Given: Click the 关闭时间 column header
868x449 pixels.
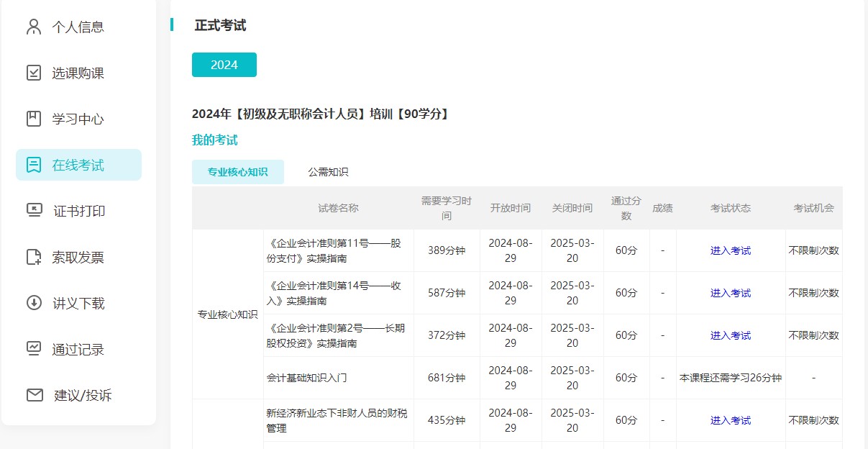Looking at the screenshot, I should [x=572, y=208].
